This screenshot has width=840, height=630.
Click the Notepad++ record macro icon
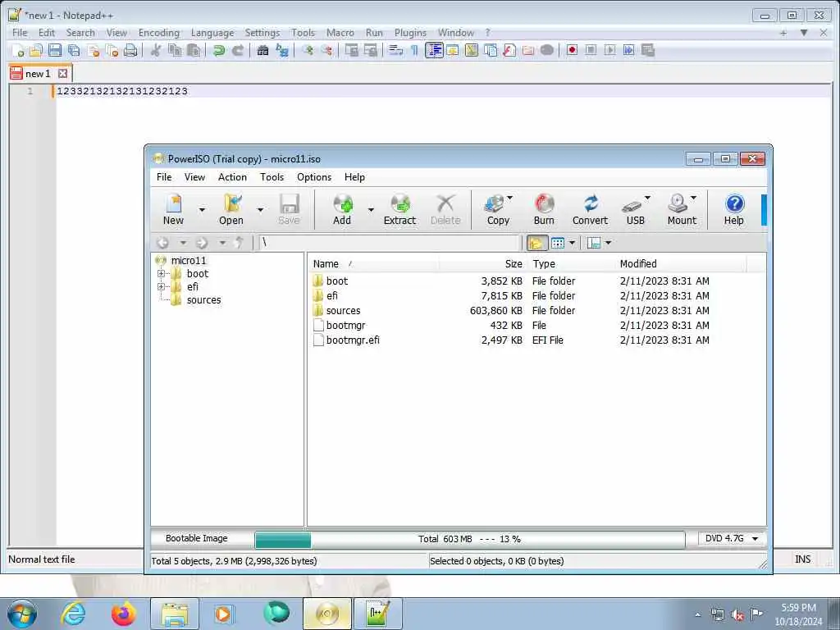point(572,50)
